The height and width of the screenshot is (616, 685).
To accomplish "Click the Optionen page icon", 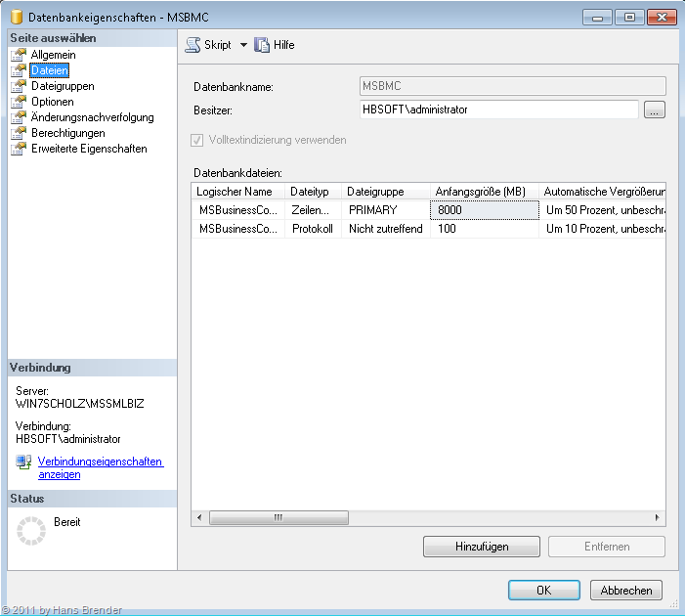I will point(19,102).
